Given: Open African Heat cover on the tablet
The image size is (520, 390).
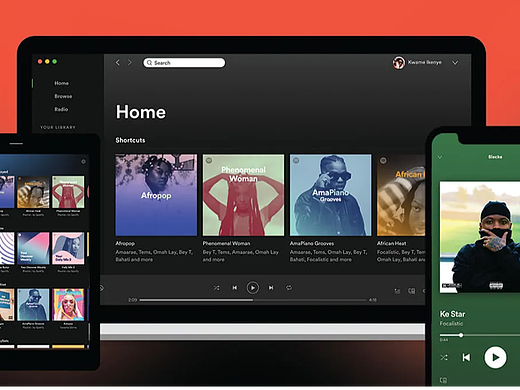Looking at the screenshot, I should 33,192.
